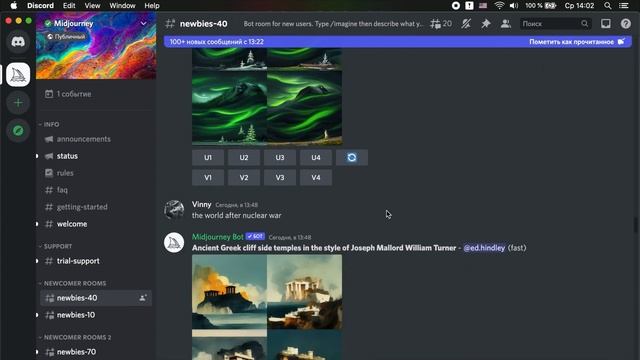Click Пометить как прочитанное button
The width and height of the screenshot is (640, 360).
pyautogui.click(x=577, y=42)
